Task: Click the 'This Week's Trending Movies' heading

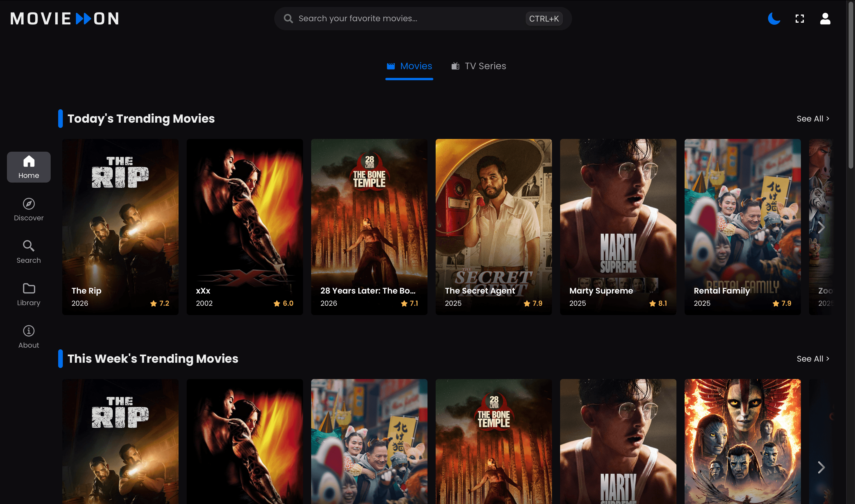Action: (153, 359)
